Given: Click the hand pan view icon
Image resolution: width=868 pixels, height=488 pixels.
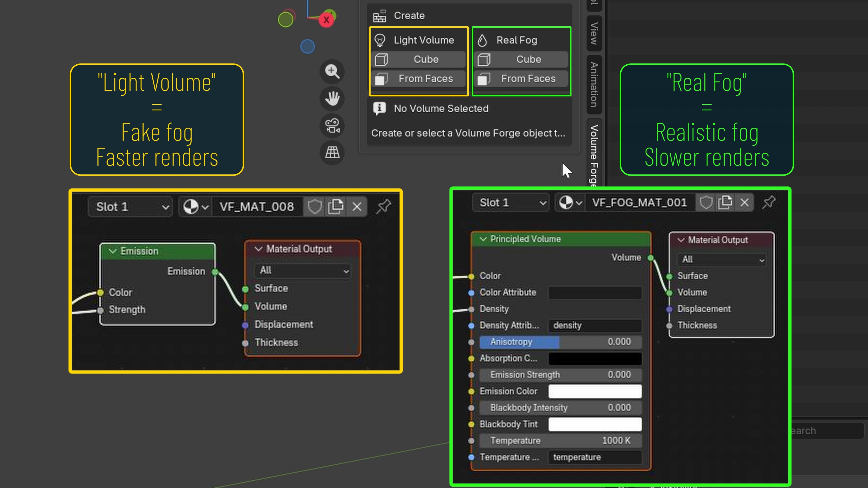Looking at the screenshot, I should [x=332, y=98].
